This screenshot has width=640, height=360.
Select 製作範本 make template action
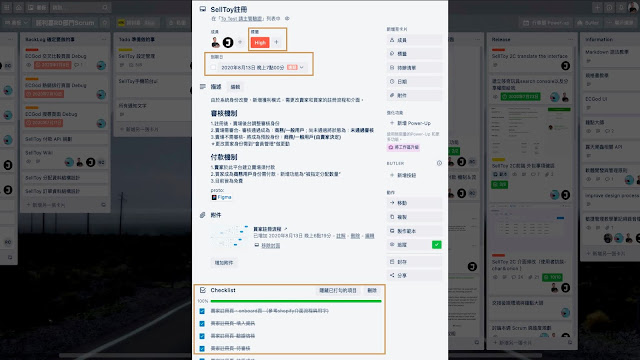pyautogui.click(x=414, y=231)
